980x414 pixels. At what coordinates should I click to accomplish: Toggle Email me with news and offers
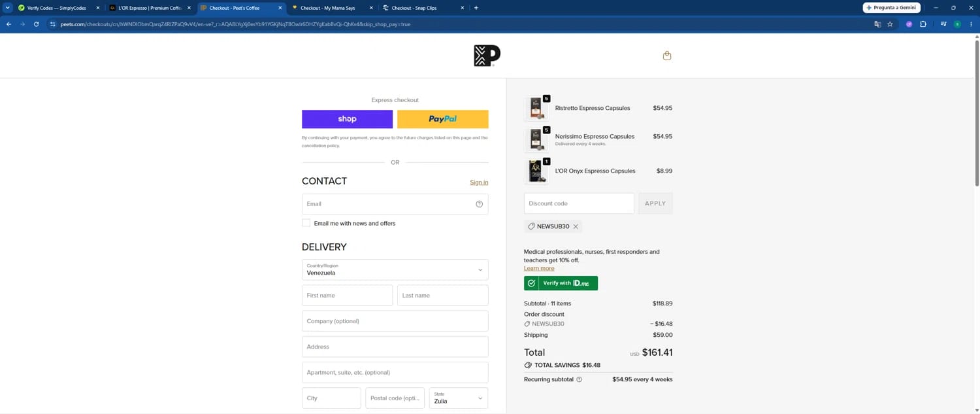306,223
